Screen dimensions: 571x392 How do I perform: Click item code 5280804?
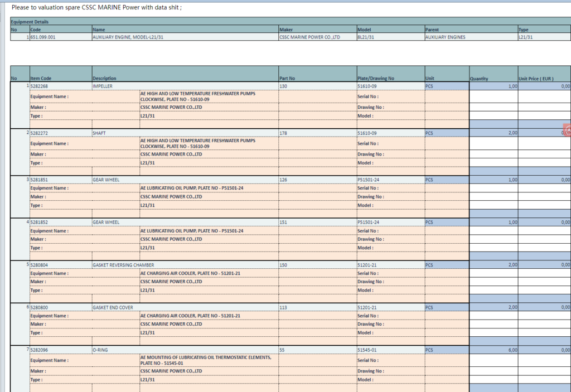click(x=61, y=265)
